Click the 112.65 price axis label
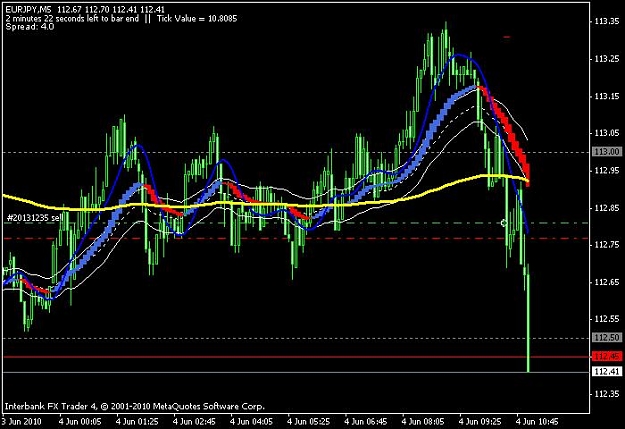Screen dimensions: 625x429 (x=607, y=282)
